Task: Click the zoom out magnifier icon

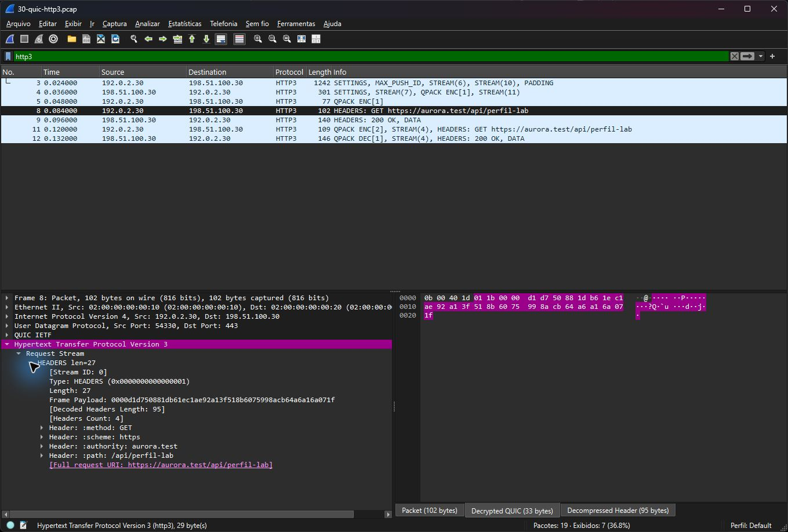Action: (x=273, y=39)
